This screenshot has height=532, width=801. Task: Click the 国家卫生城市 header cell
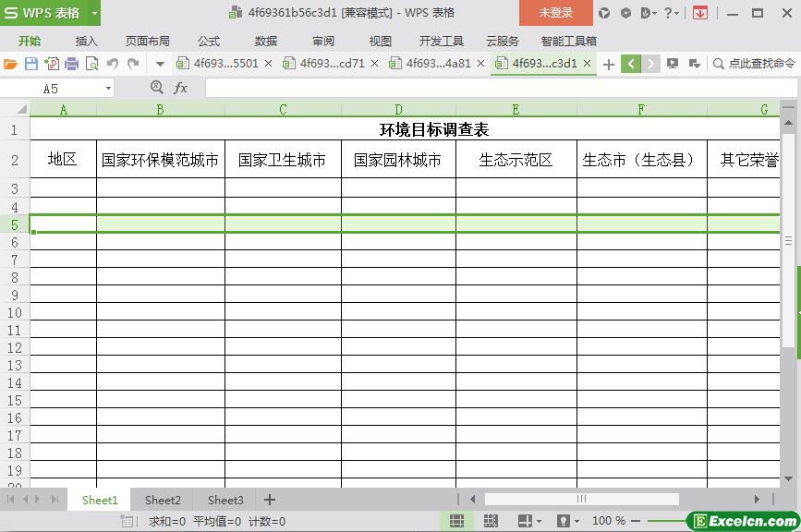coord(283,160)
